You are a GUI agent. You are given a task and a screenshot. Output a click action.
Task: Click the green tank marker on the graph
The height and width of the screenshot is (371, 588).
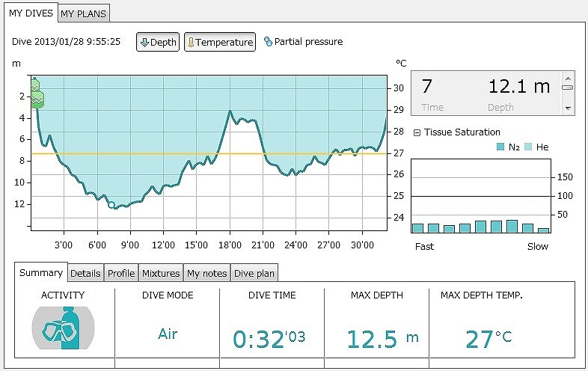point(35,93)
